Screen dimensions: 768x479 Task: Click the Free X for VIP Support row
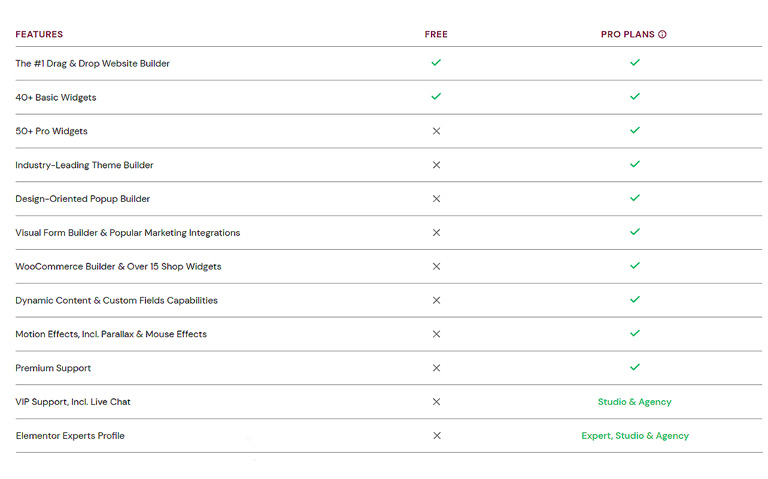pos(436,402)
